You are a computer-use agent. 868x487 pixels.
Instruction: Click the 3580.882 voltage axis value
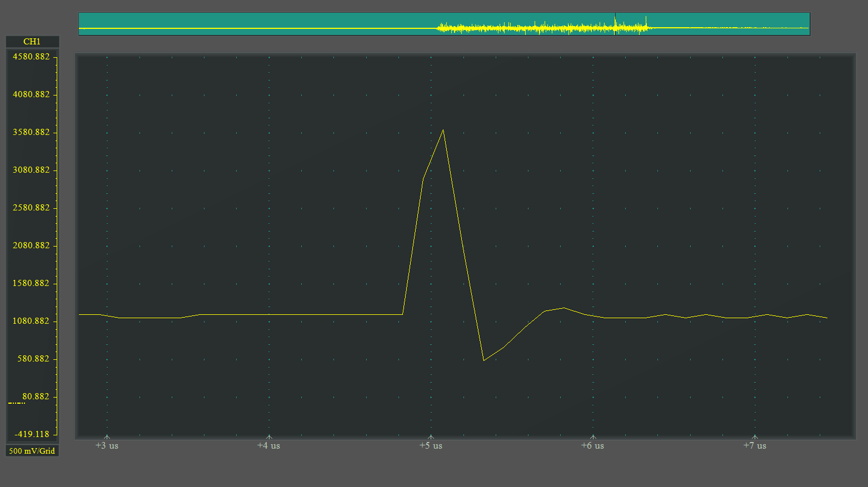[31, 132]
